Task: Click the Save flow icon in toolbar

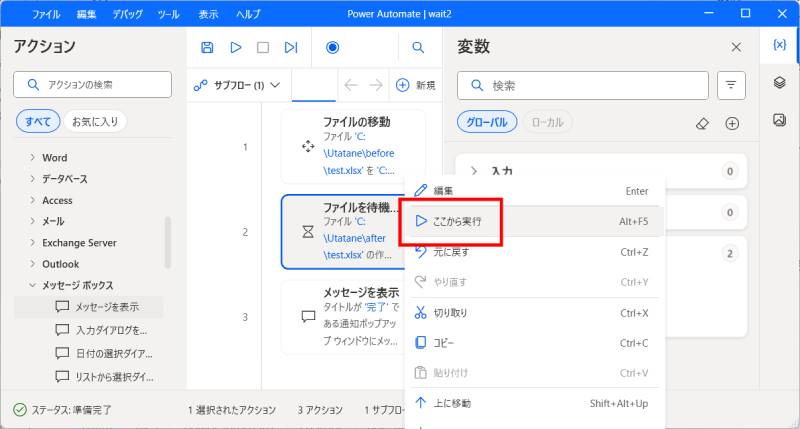Action: coord(207,47)
